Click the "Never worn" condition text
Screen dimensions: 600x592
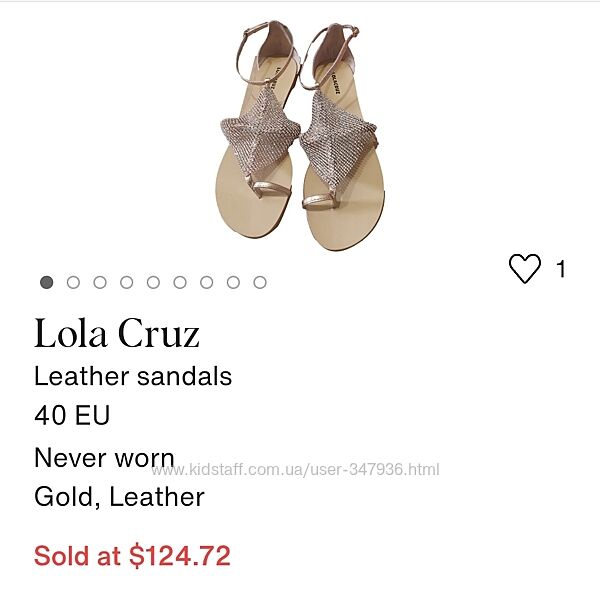(104, 458)
